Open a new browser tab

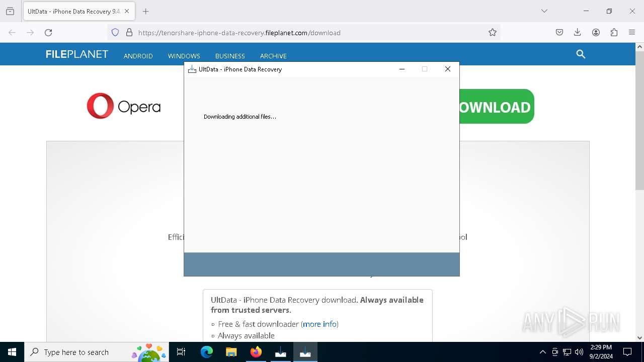[x=146, y=11]
